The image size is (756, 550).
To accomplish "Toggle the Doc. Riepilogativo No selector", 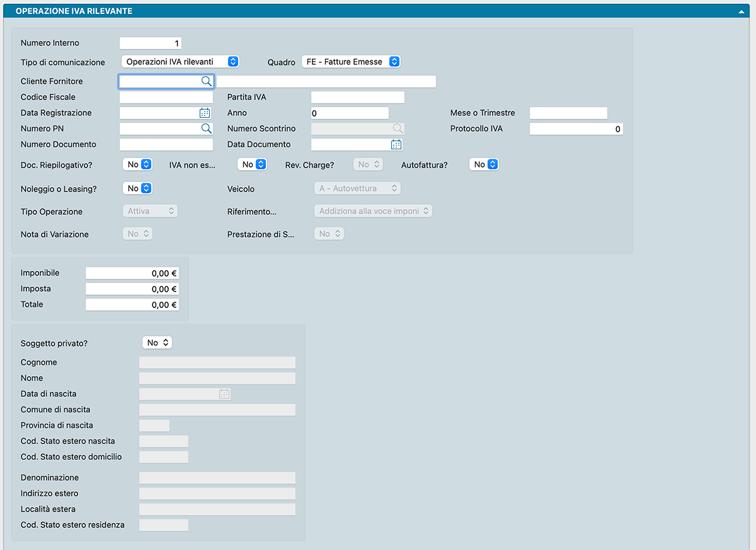I will pos(137,164).
